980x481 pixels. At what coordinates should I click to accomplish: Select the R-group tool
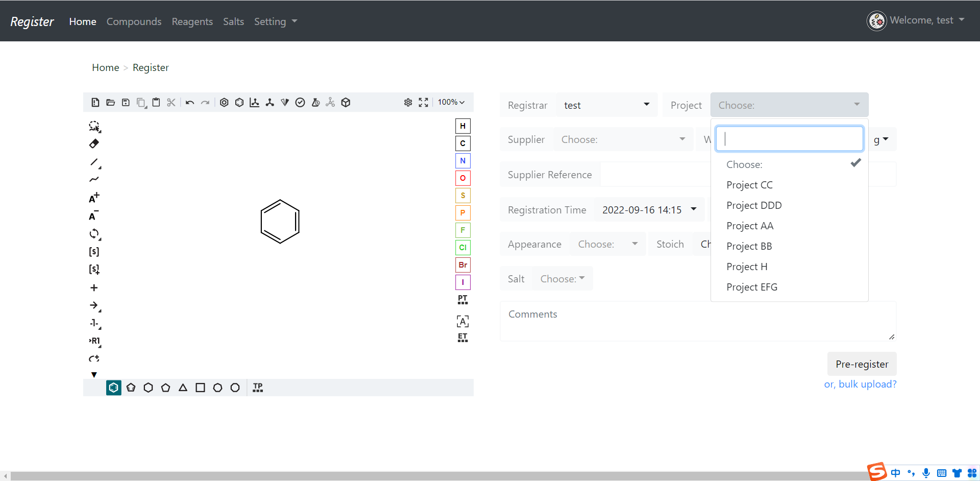pos(94,341)
